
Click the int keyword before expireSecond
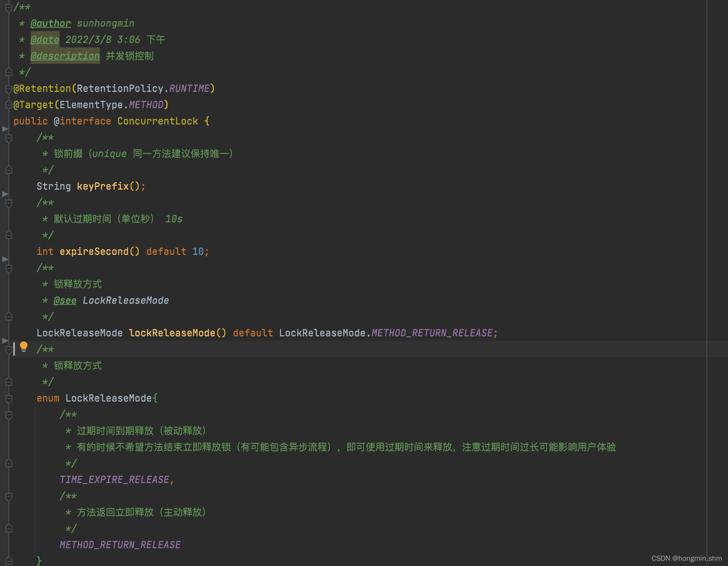pos(45,252)
